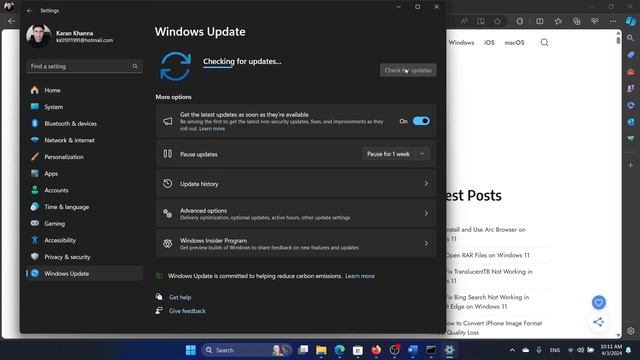
Task: Open Windows Insider Program page
Action: coord(296,243)
